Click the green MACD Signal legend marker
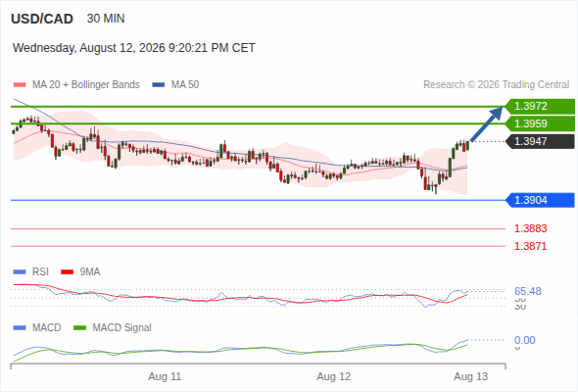This screenshot has height=392, width=578. tap(79, 328)
